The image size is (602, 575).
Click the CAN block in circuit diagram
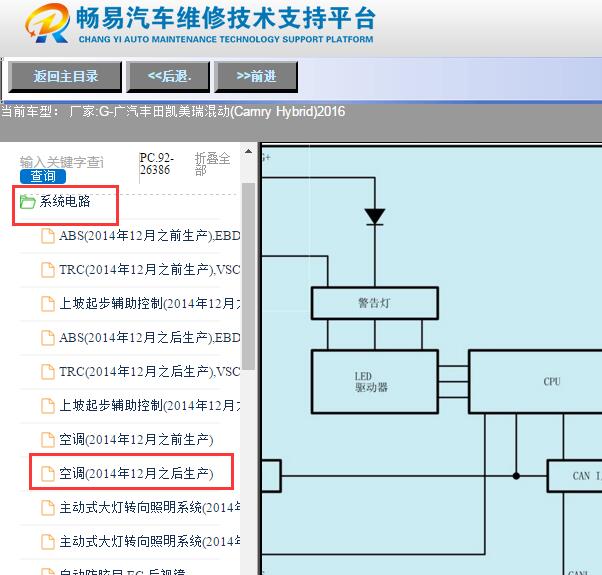pyautogui.click(x=575, y=476)
